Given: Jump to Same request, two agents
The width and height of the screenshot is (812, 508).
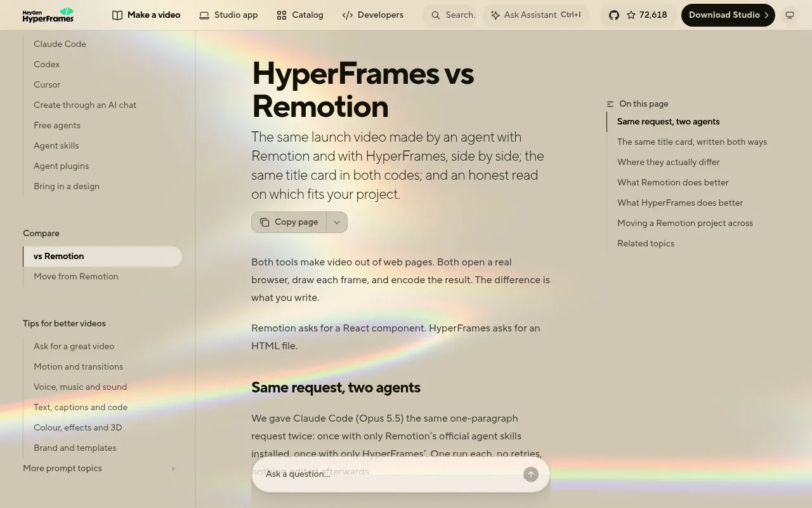Looking at the screenshot, I should pyautogui.click(x=669, y=121).
